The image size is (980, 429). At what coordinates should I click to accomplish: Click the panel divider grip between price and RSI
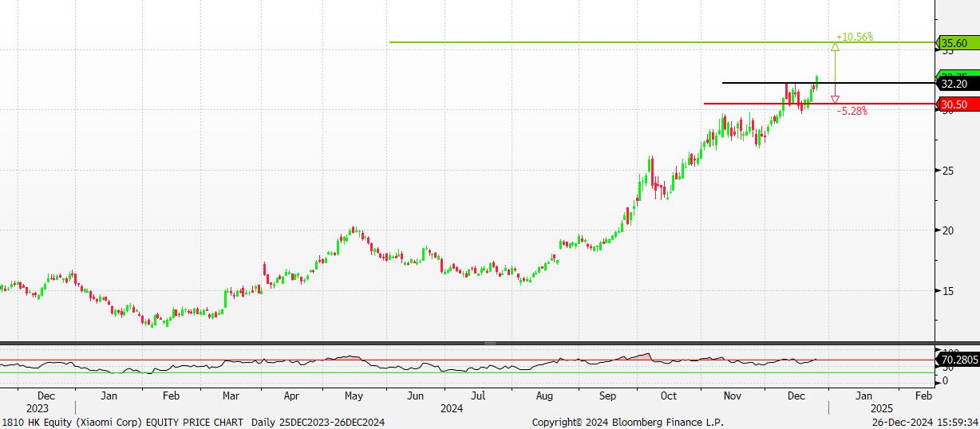[490, 344]
